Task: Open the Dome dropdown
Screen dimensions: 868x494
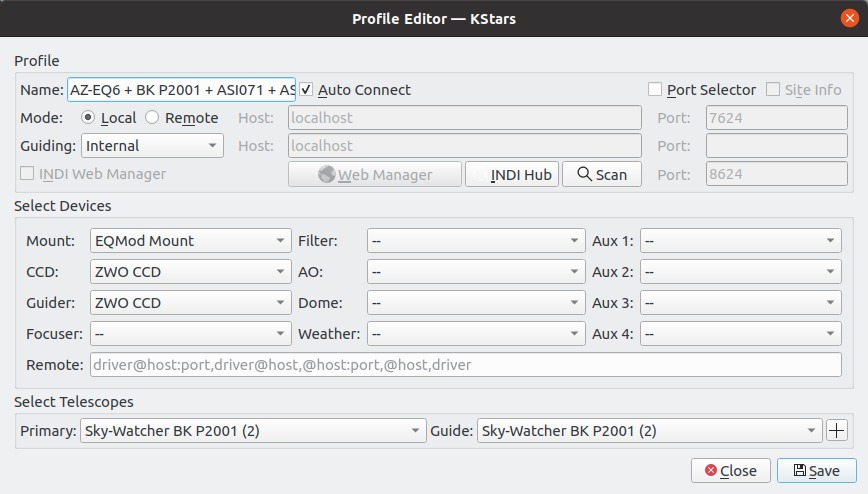Action: click(x=476, y=303)
